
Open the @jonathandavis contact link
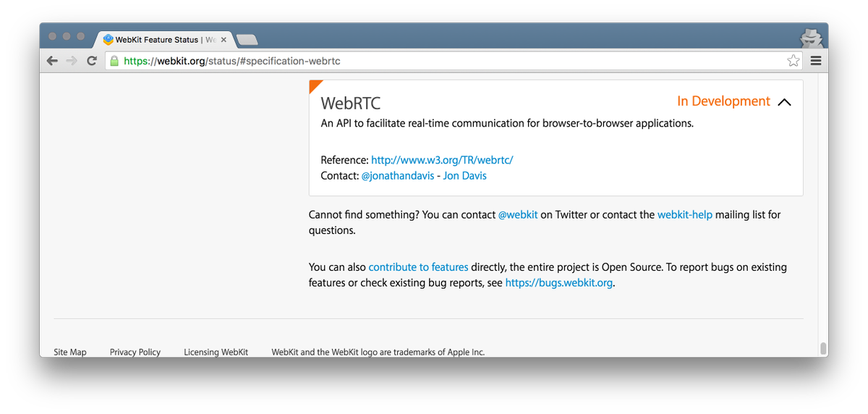pos(397,176)
